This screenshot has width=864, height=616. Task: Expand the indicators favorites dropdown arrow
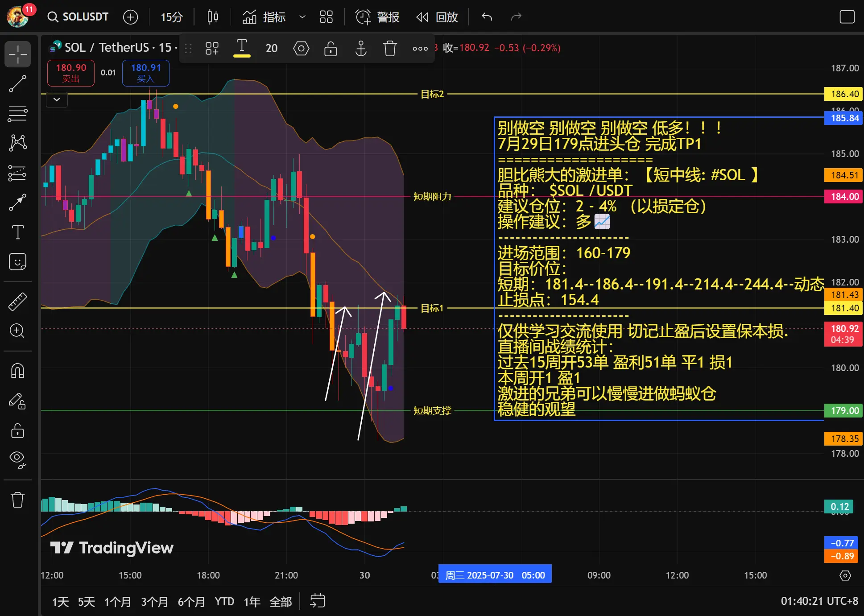(302, 17)
